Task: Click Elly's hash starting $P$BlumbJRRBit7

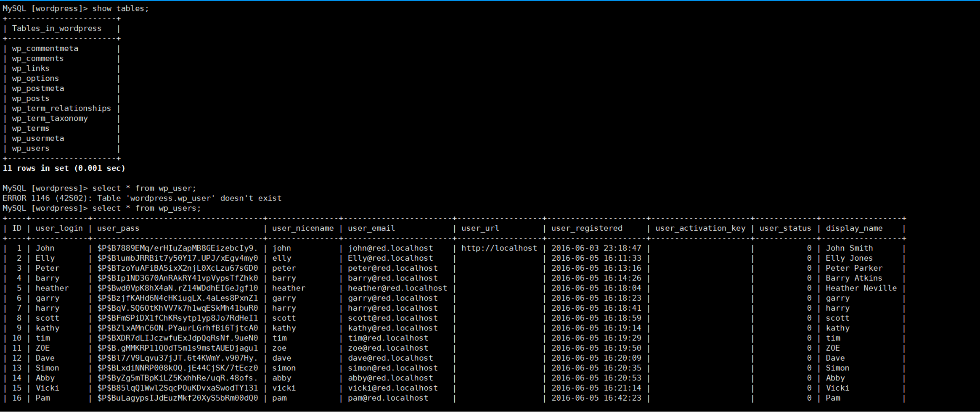Action: point(177,258)
